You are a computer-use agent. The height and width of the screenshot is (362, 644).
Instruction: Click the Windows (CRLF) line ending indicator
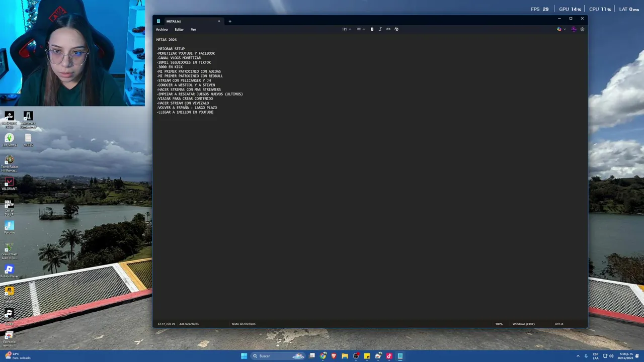coord(524,324)
